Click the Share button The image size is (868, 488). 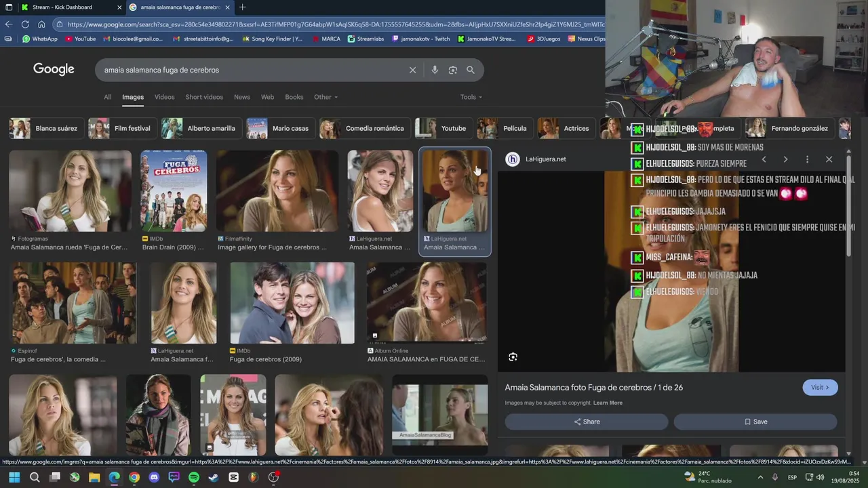[587, 422]
